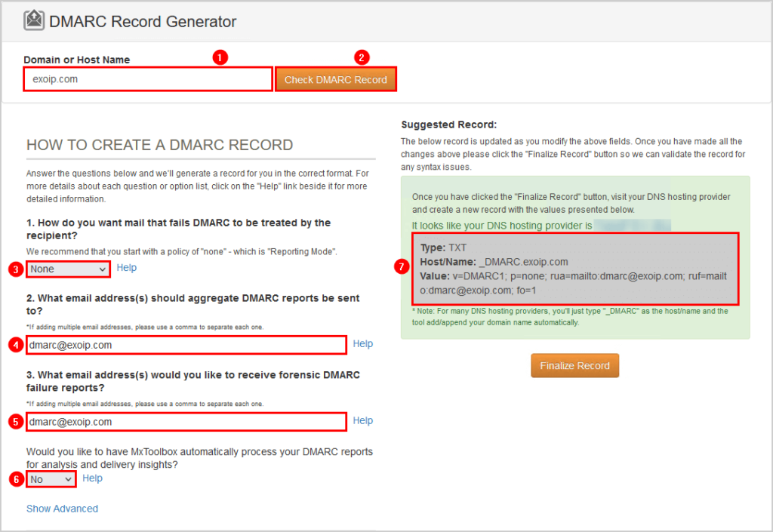
Task: Open the DMARC policy dropdown showing None
Action: click(x=69, y=269)
